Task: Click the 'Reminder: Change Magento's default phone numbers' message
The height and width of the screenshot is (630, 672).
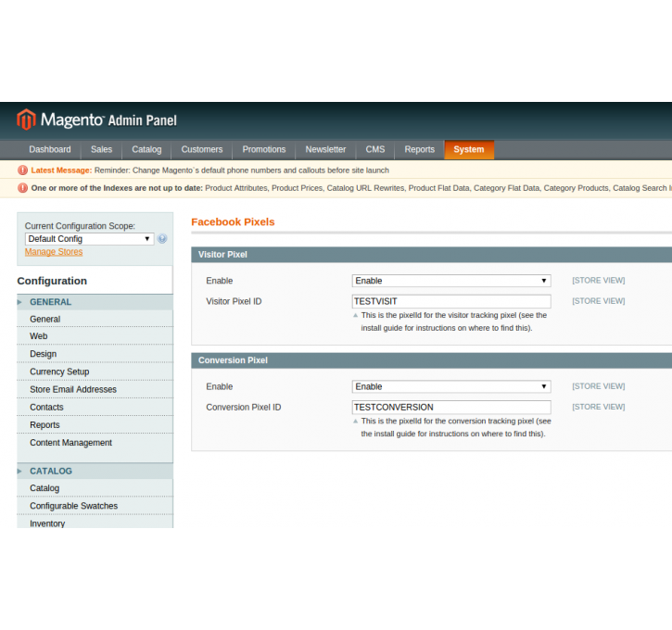Action: 242,170
